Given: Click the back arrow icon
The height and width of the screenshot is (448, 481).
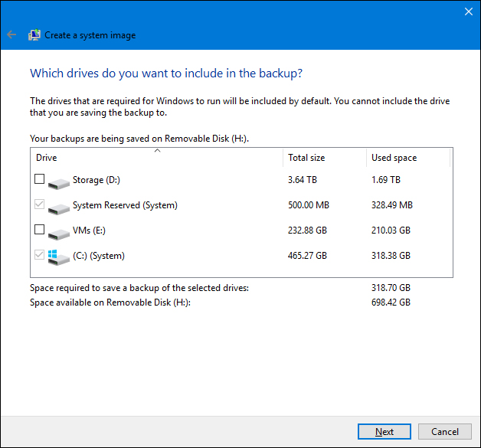Looking at the screenshot, I should pyautogui.click(x=11, y=35).
